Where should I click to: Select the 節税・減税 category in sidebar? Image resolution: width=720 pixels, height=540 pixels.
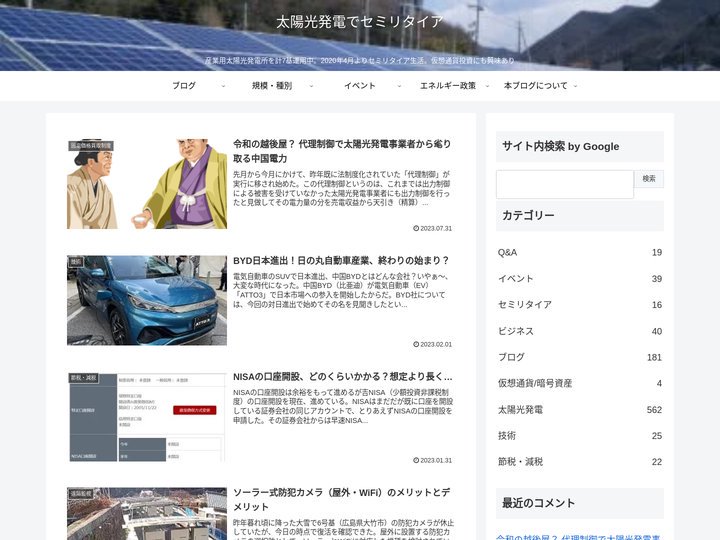580,462
